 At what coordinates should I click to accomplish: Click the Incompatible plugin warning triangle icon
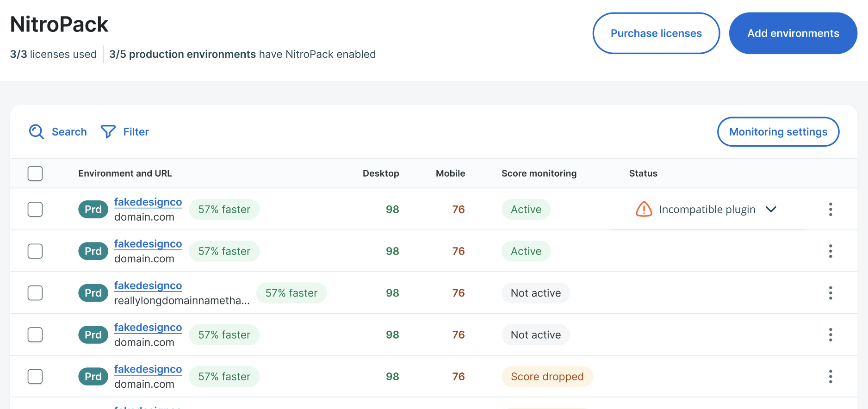(644, 210)
